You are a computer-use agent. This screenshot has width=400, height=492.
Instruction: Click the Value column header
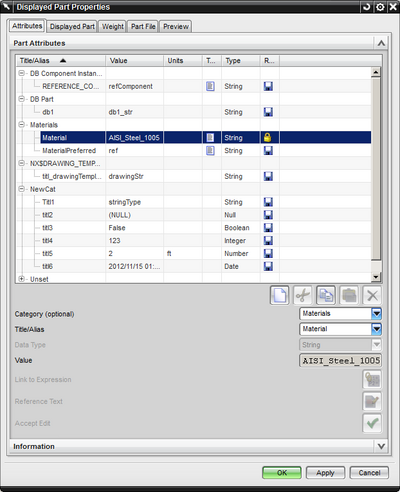pos(135,61)
